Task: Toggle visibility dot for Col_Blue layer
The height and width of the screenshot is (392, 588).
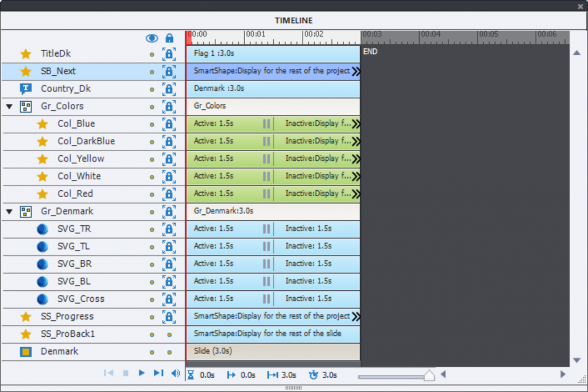Action: (152, 124)
